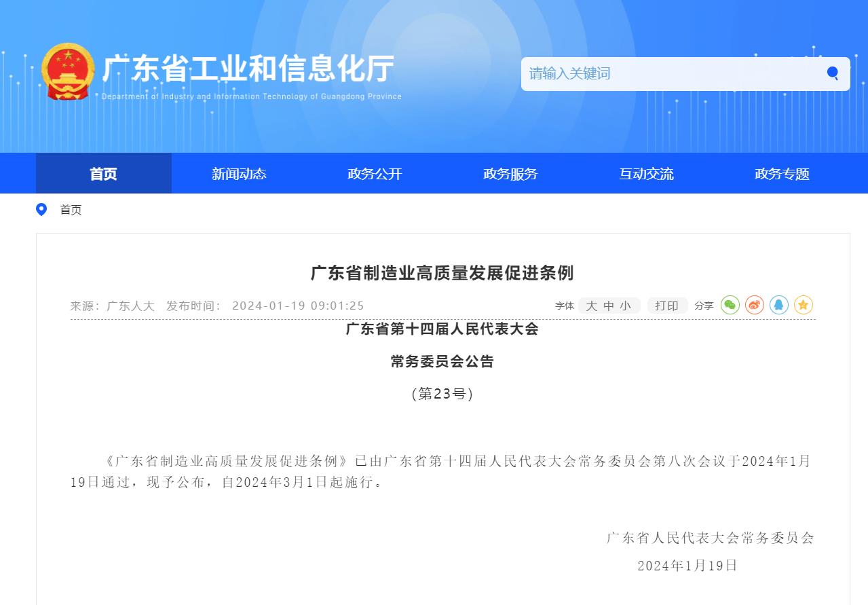Click the search magnifier icon
Screen dimensions: 868x605
(832, 73)
